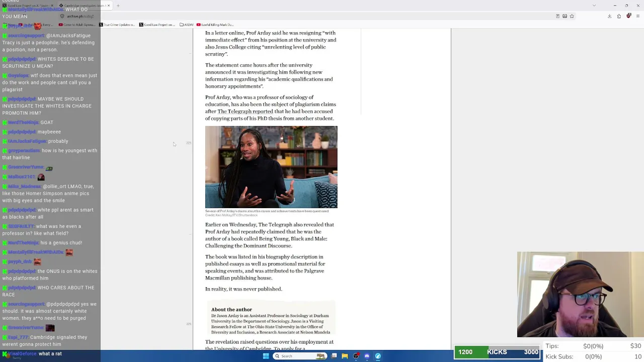Click 'In reality, it was never published.' text

244,289
